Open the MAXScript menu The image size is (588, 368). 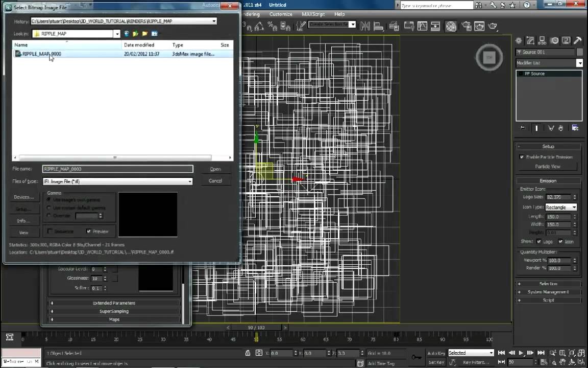[313, 14]
